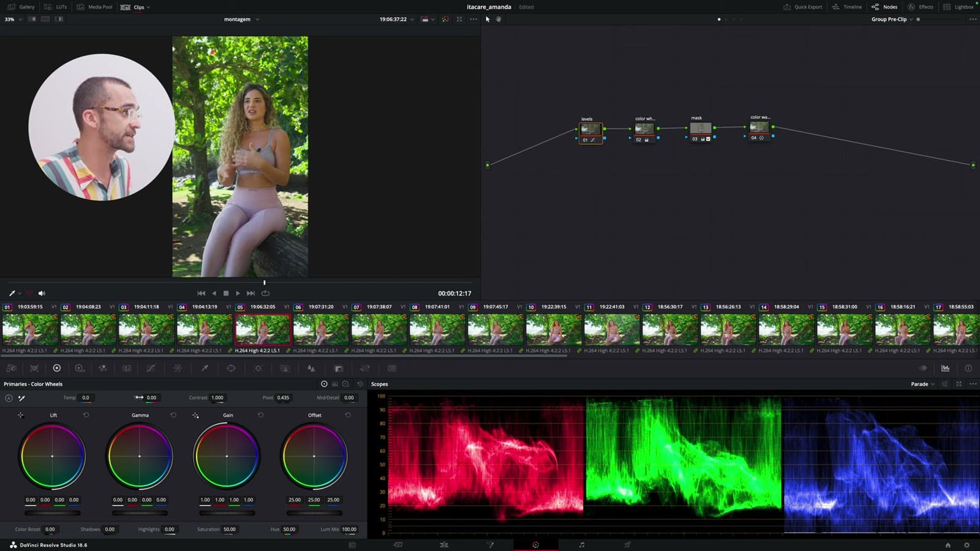Open the Key palette
The image size is (980, 551).
click(x=338, y=368)
